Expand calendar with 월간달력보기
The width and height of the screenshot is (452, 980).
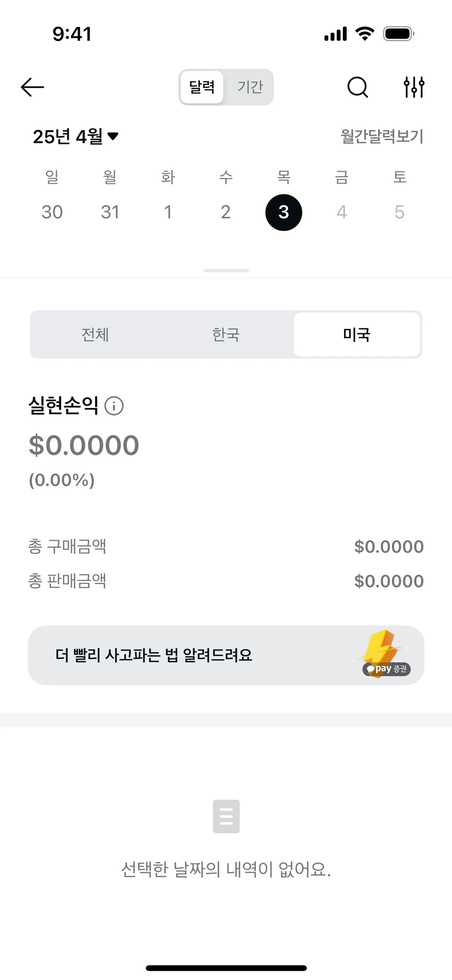point(382,136)
